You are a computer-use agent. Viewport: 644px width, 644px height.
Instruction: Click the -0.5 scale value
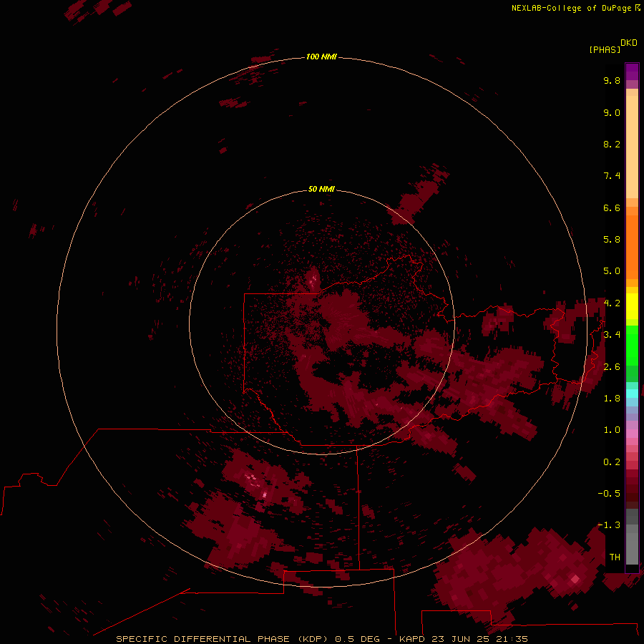coord(609,494)
